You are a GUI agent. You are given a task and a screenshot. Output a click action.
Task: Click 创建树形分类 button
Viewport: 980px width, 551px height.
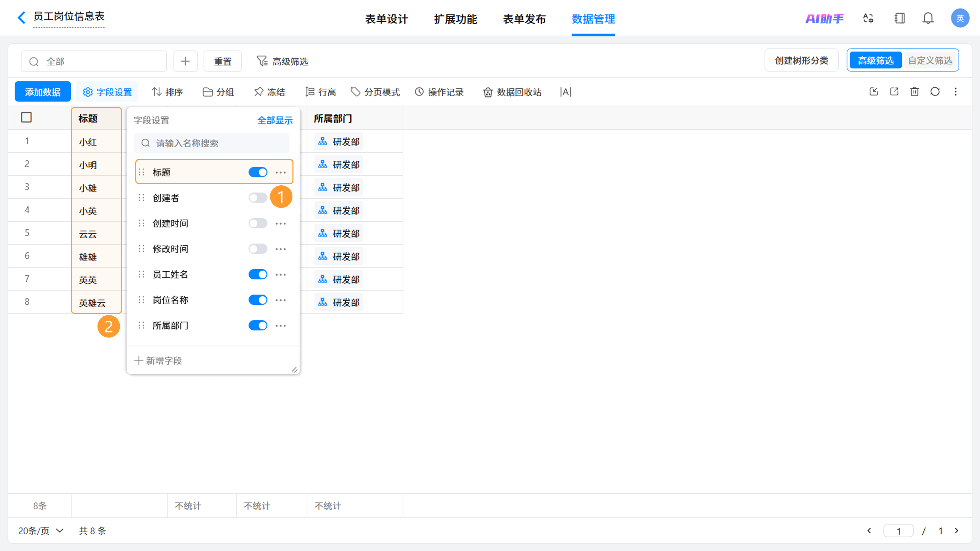tap(801, 61)
